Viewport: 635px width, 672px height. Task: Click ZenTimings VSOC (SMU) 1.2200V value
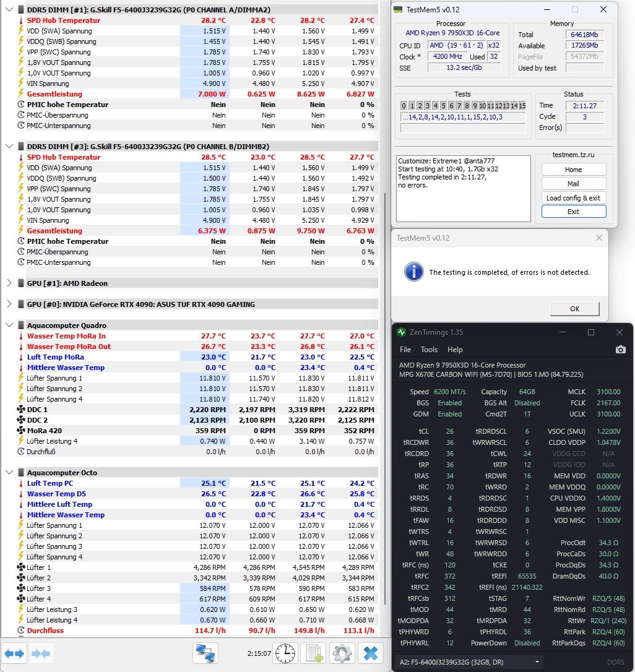(x=608, y=431)
